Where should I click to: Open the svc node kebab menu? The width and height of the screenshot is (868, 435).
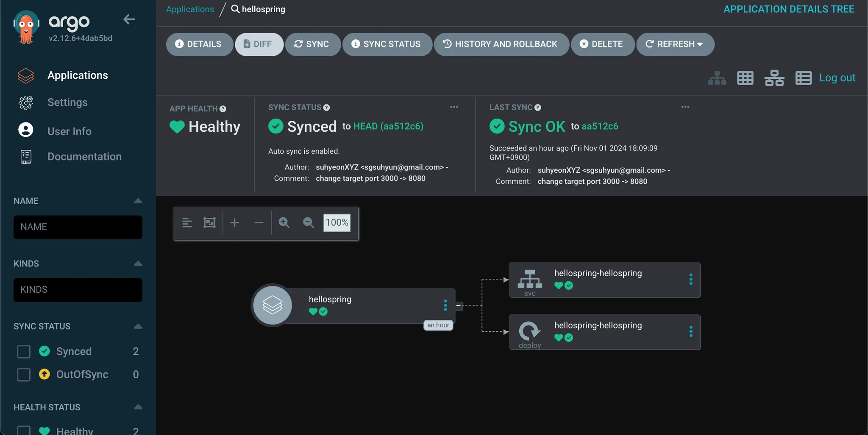click(691, 279)
